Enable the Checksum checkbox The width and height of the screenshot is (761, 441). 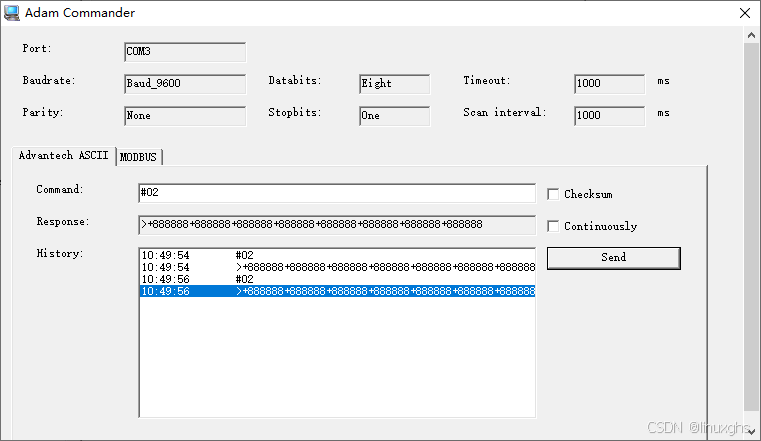[x=553, y=194]
